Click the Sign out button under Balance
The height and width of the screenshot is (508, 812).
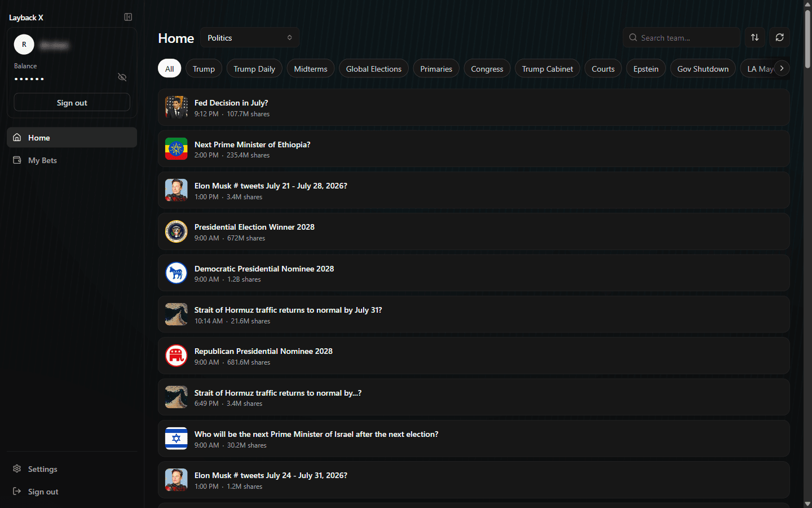(x=72, y=102)
